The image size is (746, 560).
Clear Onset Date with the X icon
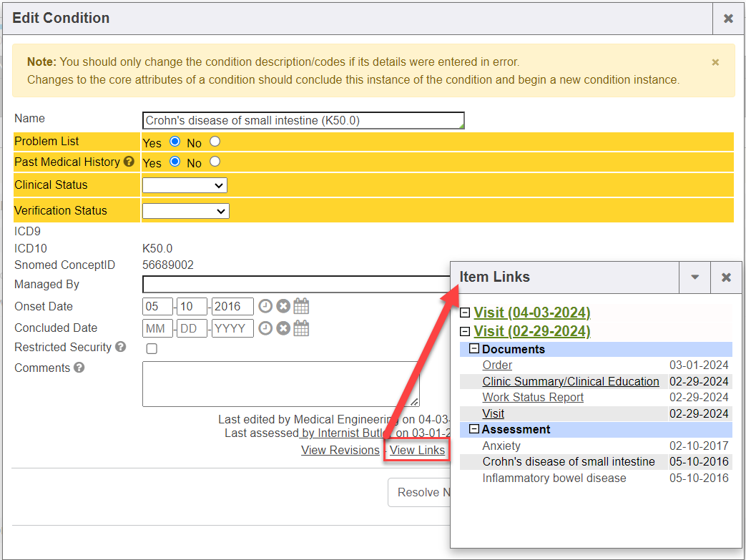[283, 307]
